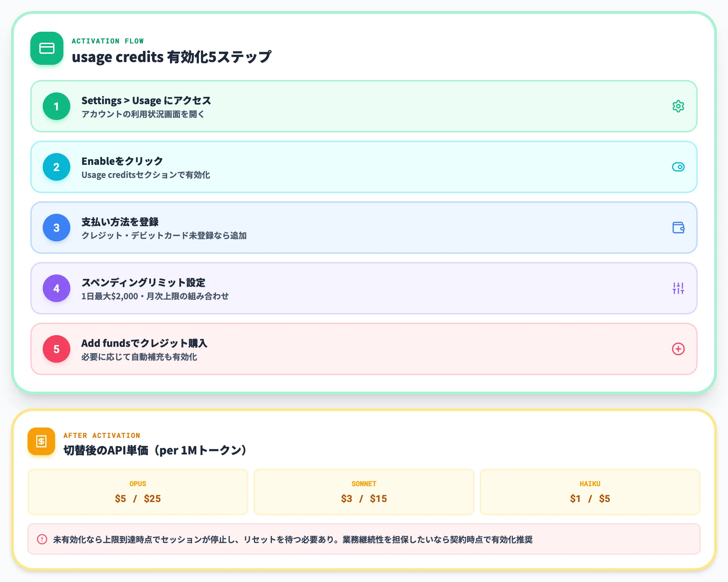This screenshot has height=582, width=728.
Task: Click the '$3 / $15' Sonnet price
Action: [x=364, y=499]
